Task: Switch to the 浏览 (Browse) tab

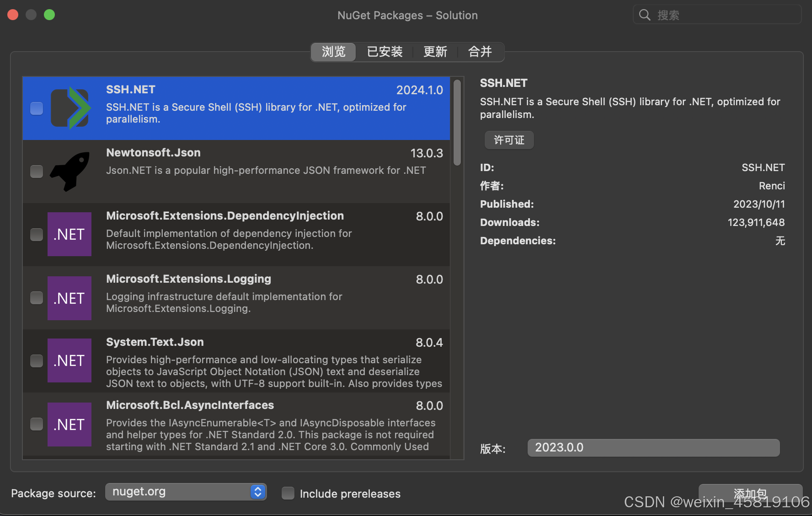Action: pos(333,52)
